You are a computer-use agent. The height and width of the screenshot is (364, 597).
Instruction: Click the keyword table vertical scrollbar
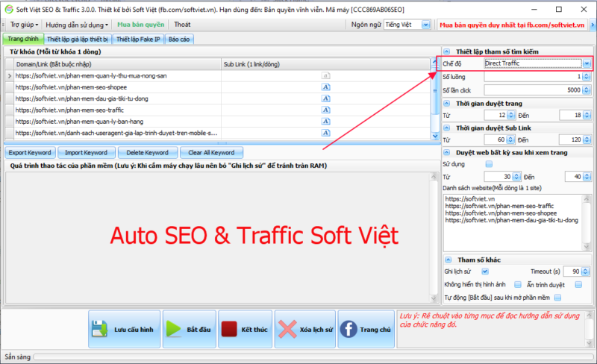(435, 99)
